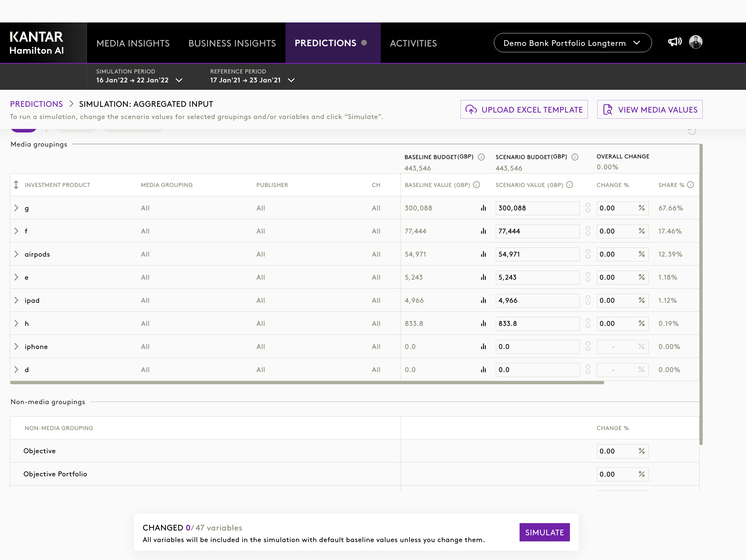Toggle the link lock in ipad row
This screenshot has width=746, height=560.
coord(588,301)
